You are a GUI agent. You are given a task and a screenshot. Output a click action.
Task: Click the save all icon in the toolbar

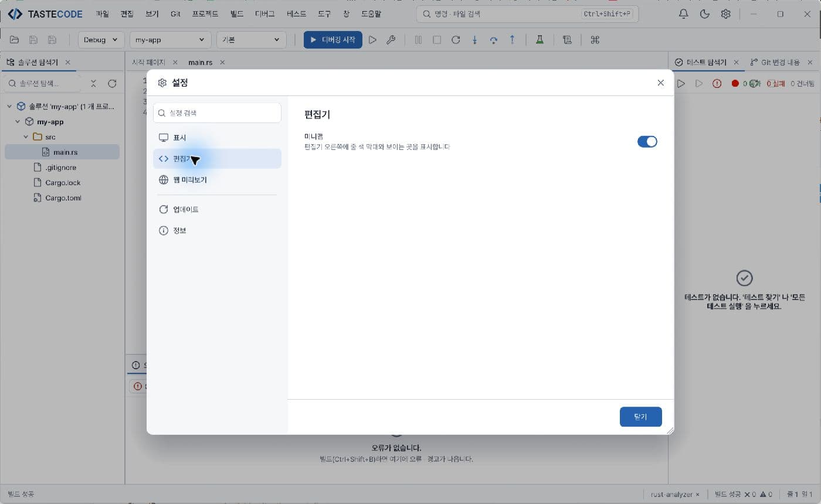[x=52, y=40]
